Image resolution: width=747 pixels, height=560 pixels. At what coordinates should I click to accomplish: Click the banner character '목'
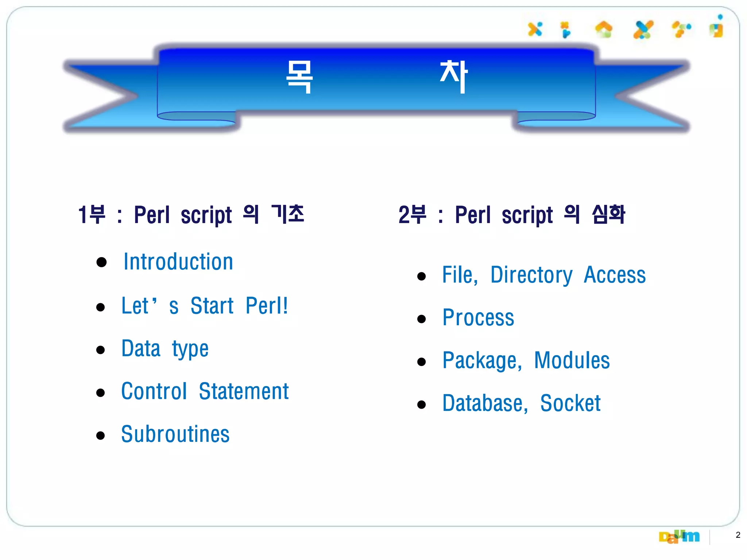tap(299, 77)
